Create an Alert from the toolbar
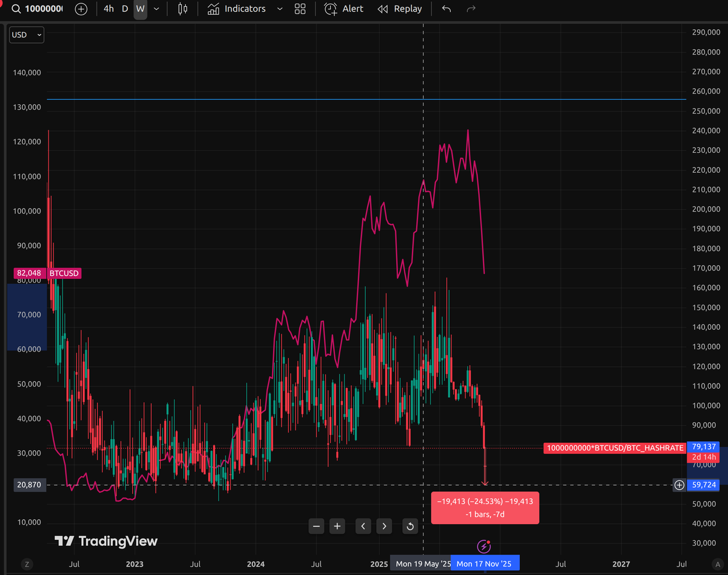This screenshot has height=575, width=728. pyautogui.click(x=344, y=9)
